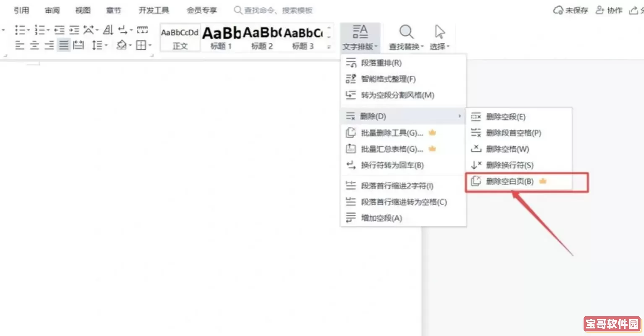
Task: Choose 转为空段分割风格(M) menu item
Action: point(404,95)
